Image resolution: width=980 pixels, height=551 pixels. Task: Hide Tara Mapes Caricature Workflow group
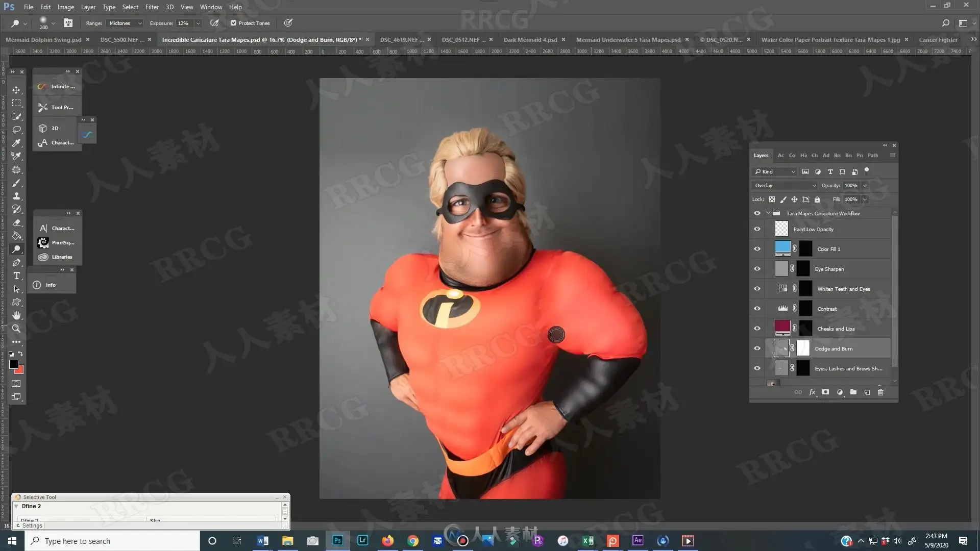point(757,213)
